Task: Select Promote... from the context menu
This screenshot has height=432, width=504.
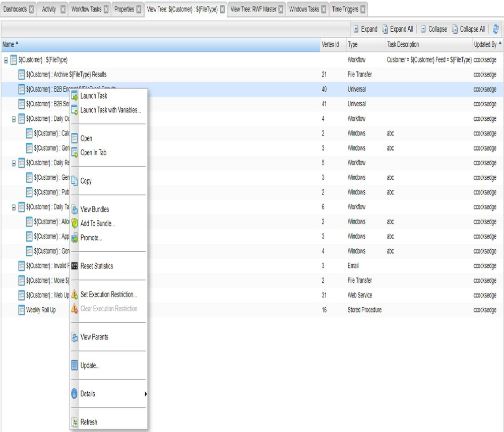Action: 91,238
